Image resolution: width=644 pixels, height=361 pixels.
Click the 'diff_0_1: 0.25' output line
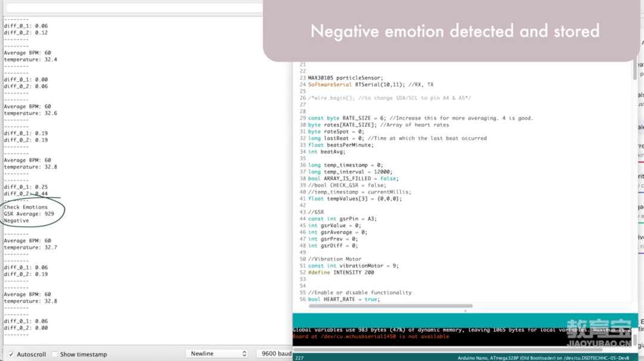coord(26,186)
